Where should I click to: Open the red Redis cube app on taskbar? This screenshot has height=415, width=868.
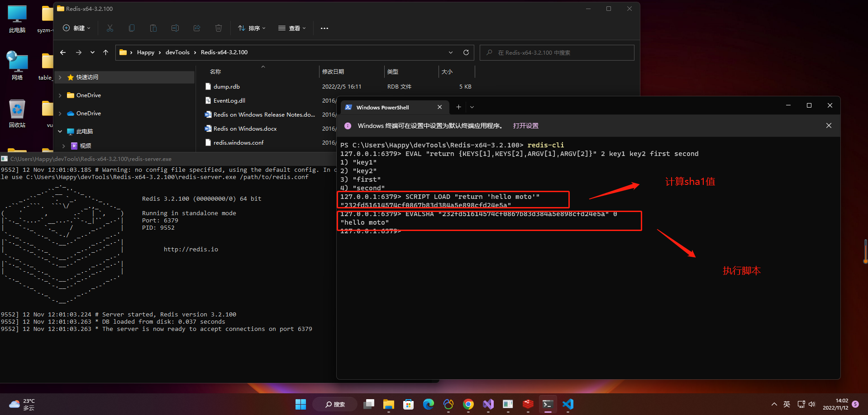528,404
